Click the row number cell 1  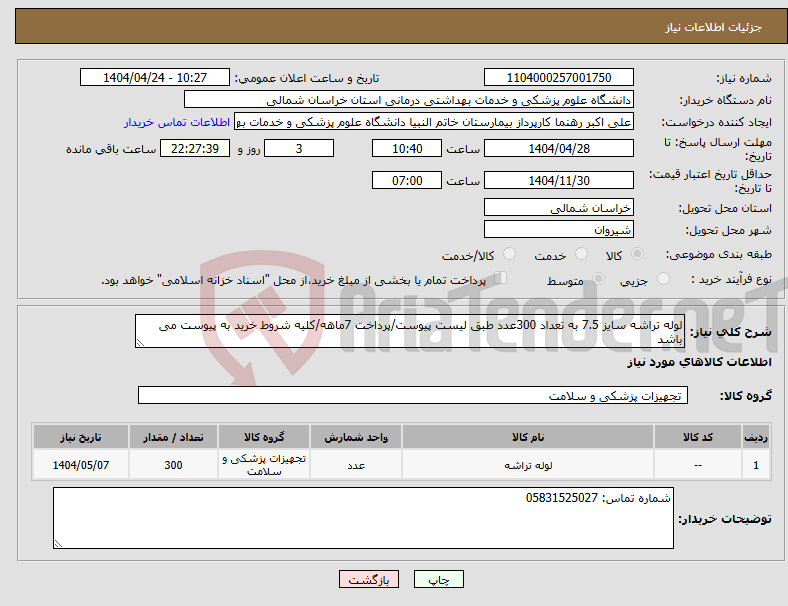point(756,465)
